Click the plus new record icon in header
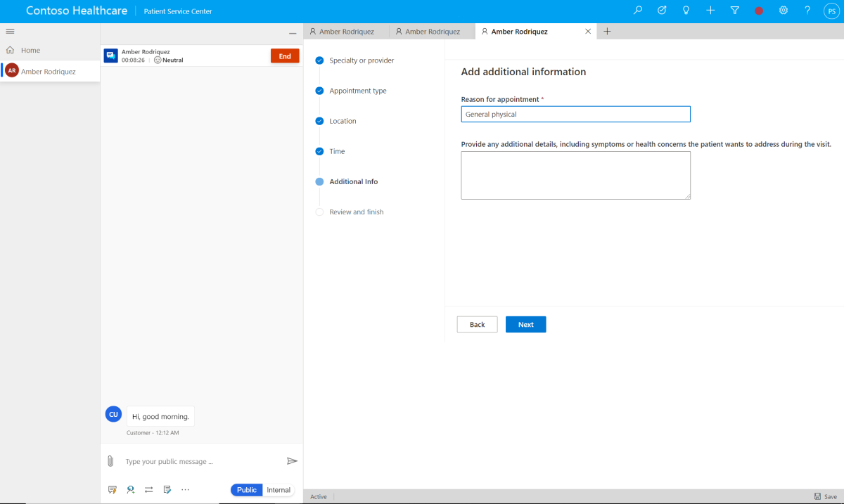 click(x=710, y=11)
